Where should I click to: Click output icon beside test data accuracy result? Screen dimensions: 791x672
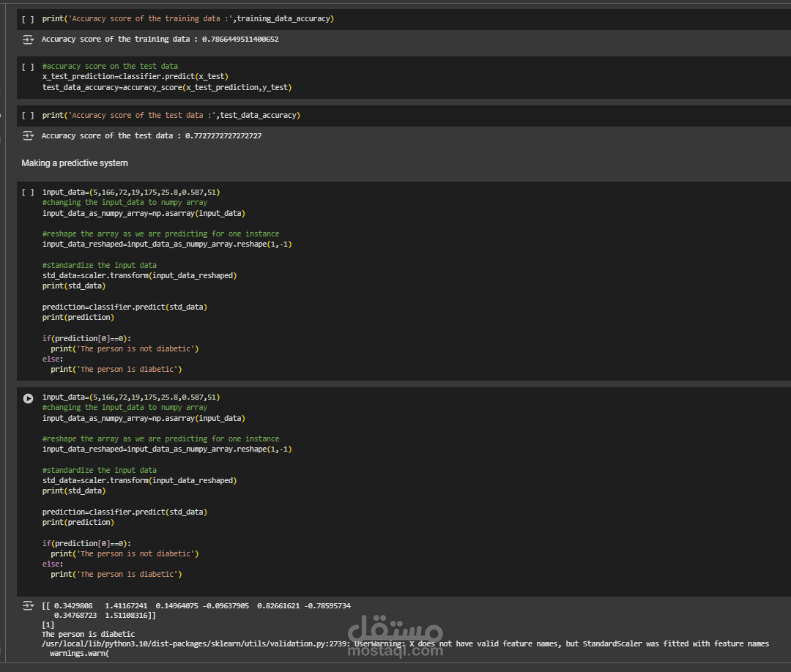tap(29, 135)
